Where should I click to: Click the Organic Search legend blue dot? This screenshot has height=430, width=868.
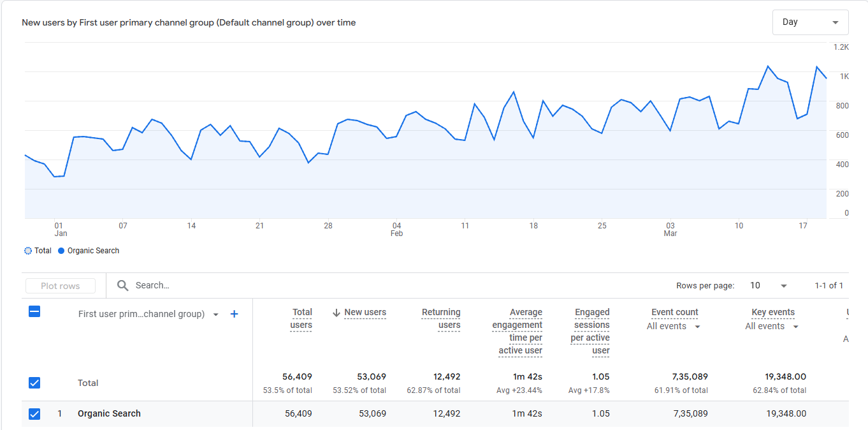61,251
